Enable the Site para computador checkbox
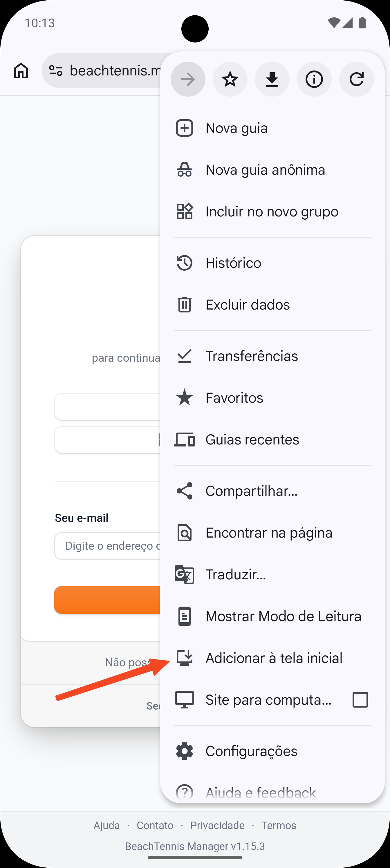390x868 pixels. (360, 700)
